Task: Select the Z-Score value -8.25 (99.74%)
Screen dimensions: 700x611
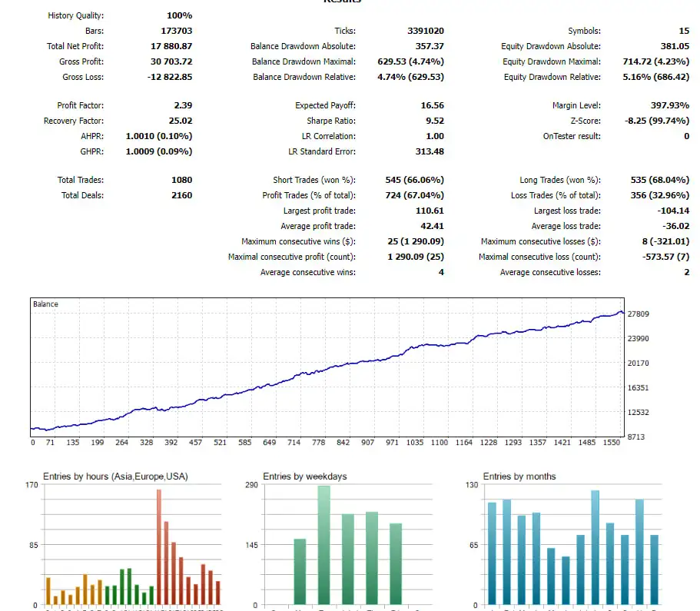Action: [x=655, y=121]
